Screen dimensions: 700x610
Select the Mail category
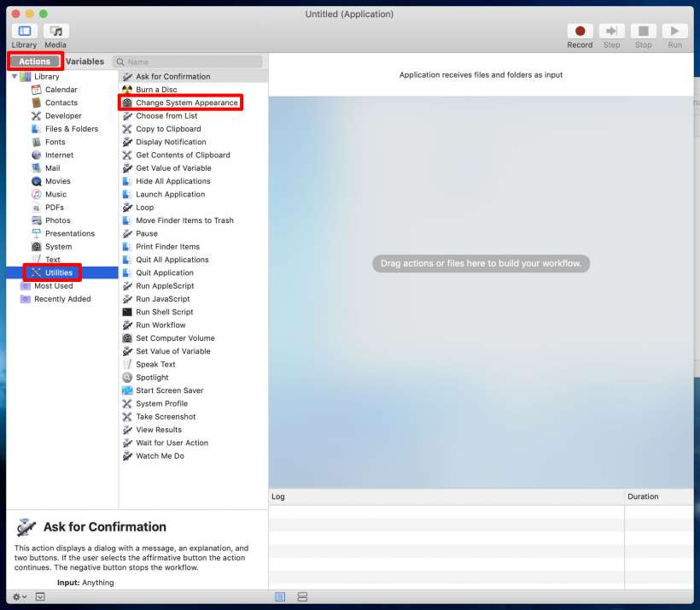tap(52, 168)
